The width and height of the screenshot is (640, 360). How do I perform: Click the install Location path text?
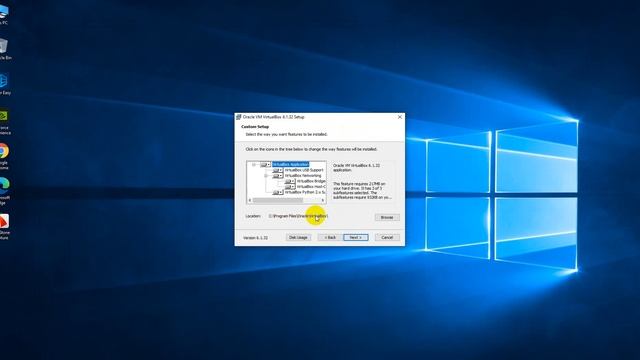[298, 216]
